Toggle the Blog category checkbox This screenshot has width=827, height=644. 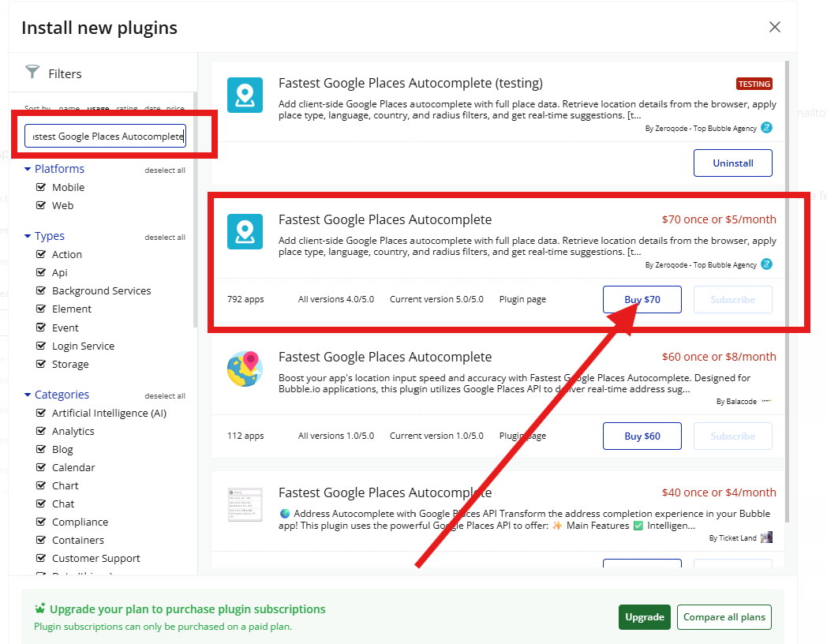point(40,449)
